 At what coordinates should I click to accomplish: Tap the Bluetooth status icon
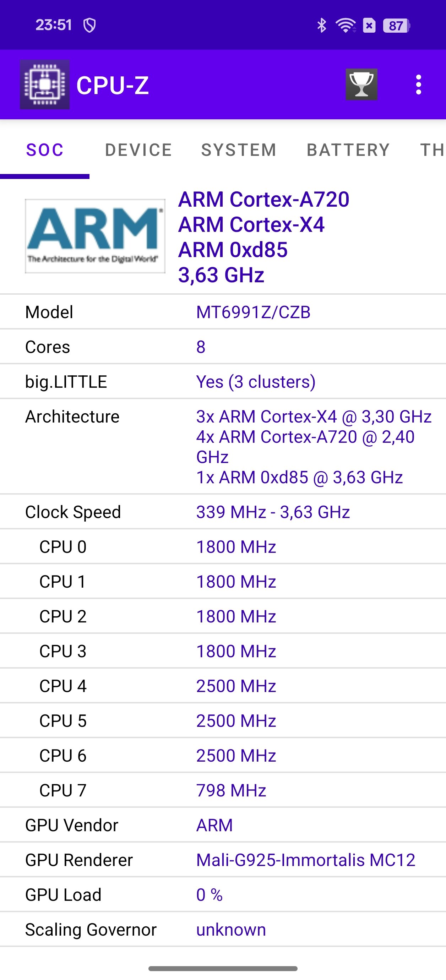tap(322, 26)
